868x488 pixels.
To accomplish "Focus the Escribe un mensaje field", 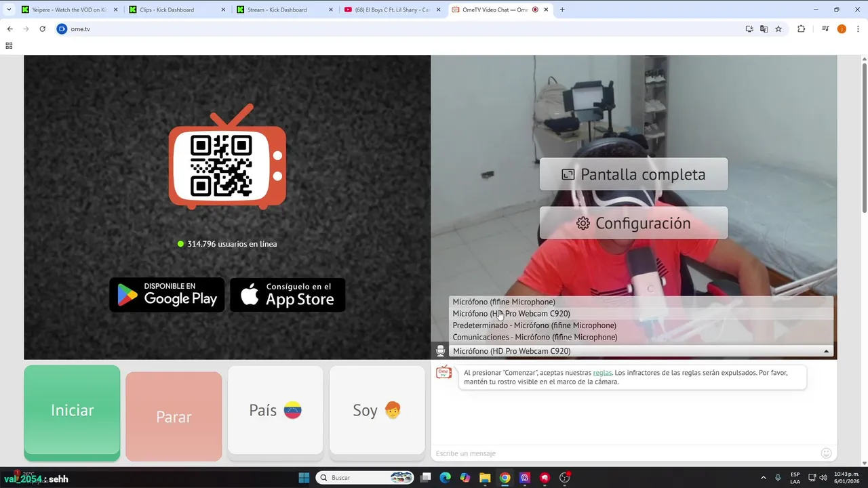I will pyautogui.click(x=625, y=453).
